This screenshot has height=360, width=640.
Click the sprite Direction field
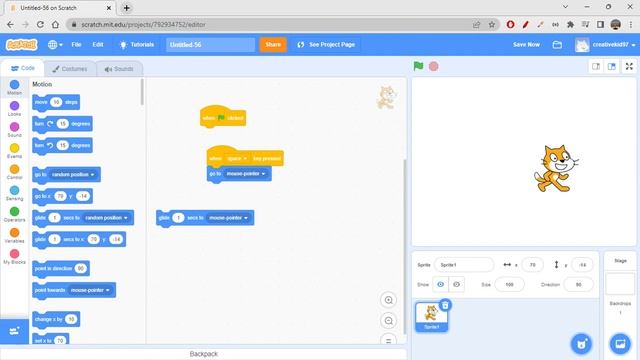pos(578,284)
